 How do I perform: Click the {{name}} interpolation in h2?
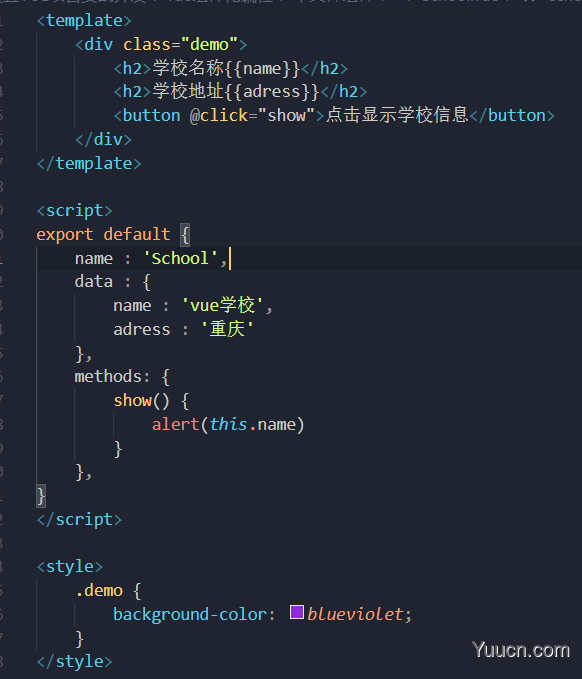pyautogui.click(x=262, y=68)
